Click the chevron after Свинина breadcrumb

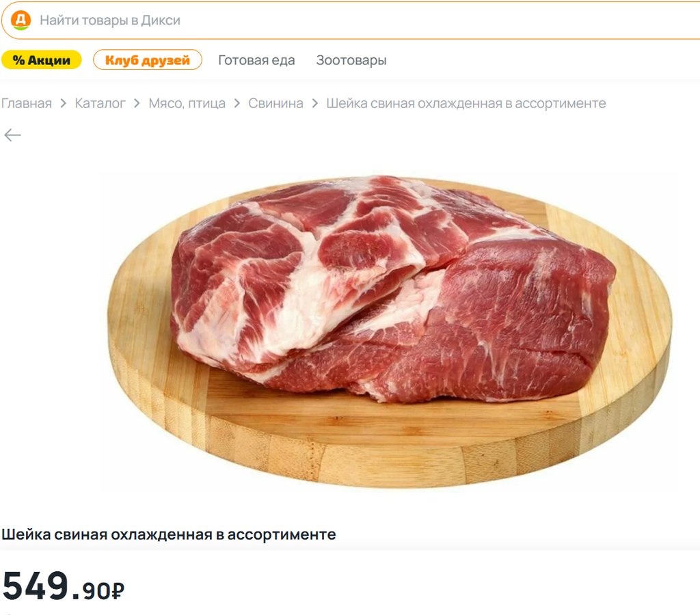[x=315, y=104]
